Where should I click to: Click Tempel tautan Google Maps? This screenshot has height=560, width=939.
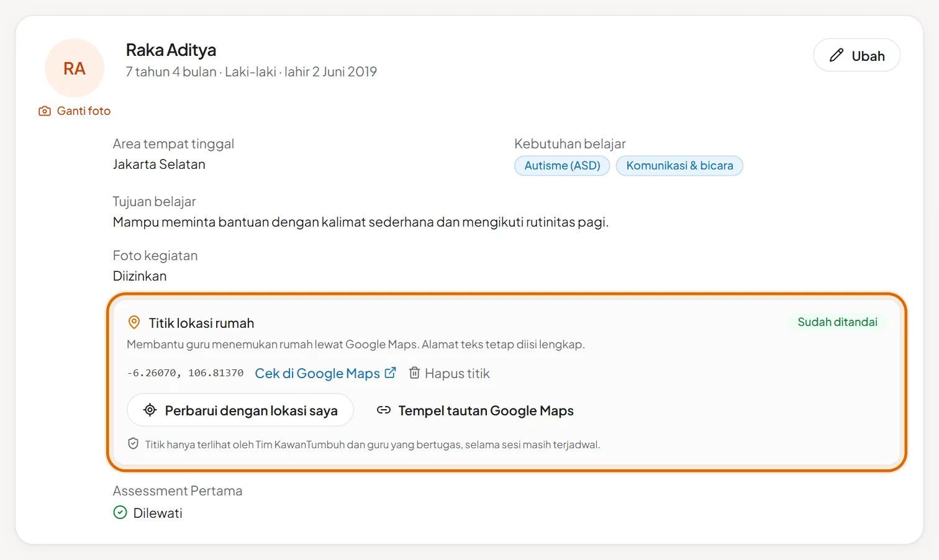(x=475, y=410)
